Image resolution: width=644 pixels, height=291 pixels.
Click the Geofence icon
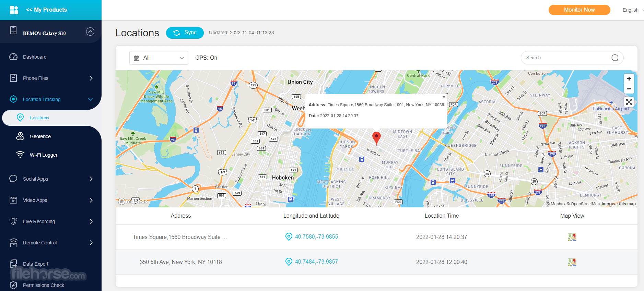click(x=20, y=136)
